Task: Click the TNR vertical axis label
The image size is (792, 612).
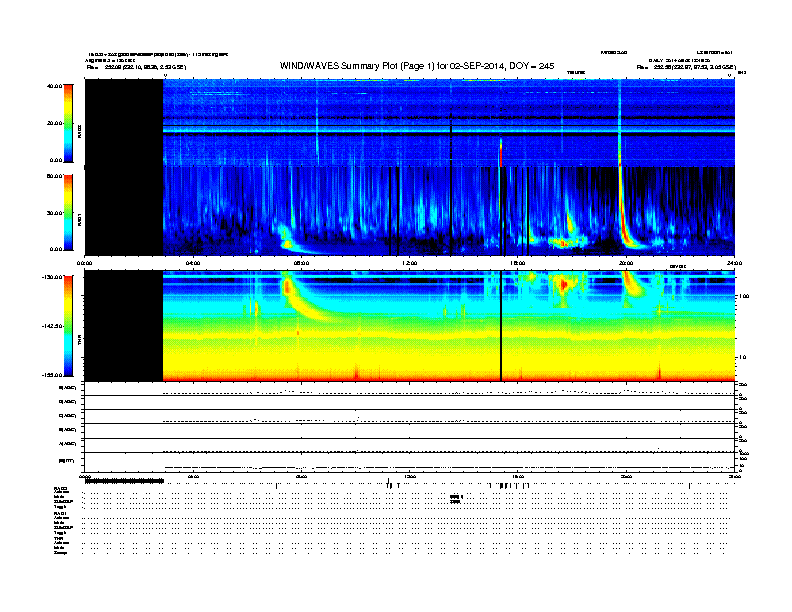Action: (79, 341)
